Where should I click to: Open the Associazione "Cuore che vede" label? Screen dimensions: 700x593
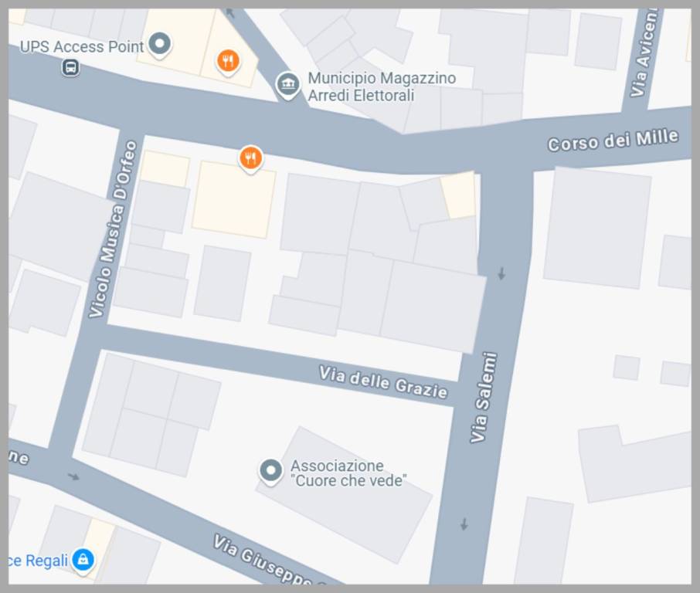point(348,473)
